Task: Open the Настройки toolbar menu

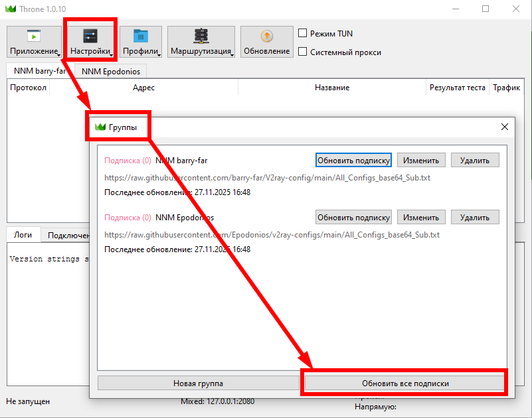Action: (90, 42)
